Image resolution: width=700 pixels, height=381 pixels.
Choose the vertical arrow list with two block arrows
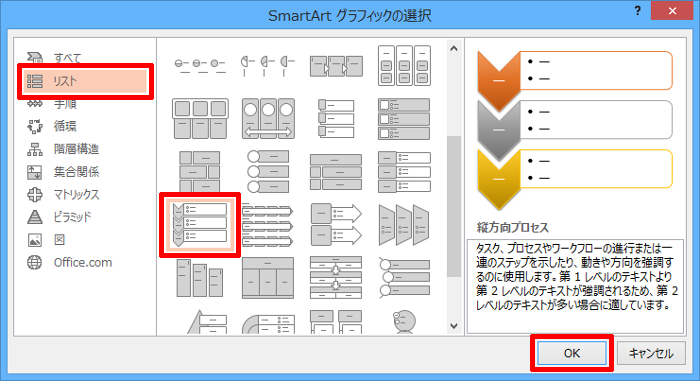pyautogui.click(x=336, y=225)
